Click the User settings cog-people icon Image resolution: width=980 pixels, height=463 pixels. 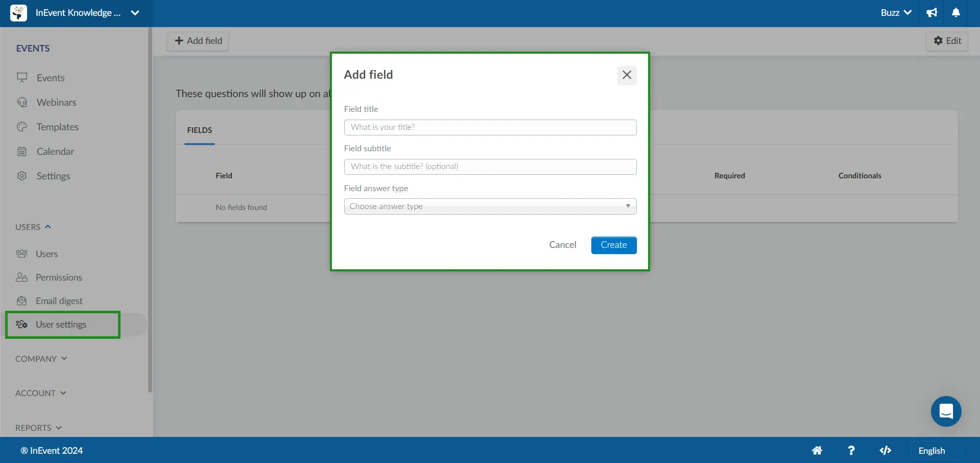21,325
